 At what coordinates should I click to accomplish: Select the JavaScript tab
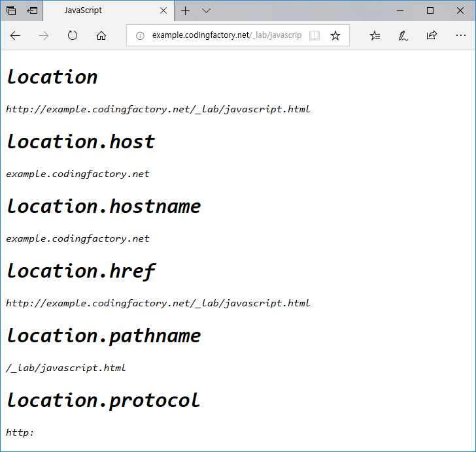(109, 10)
